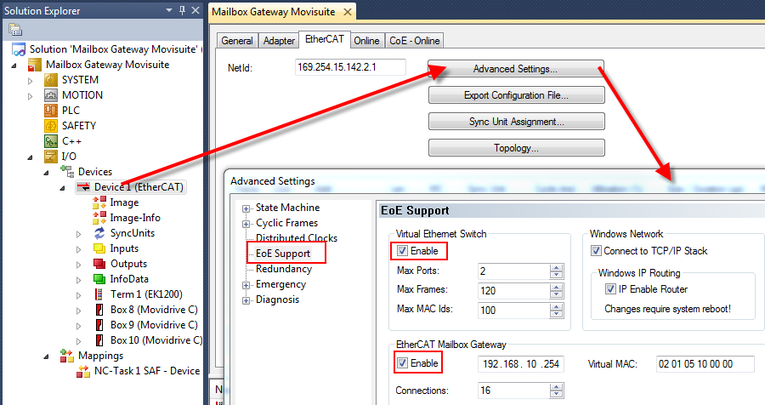The height and width of the screenshot is (405, 765).
Task: Click Export Configuration File button
Action: coord(516,96)
